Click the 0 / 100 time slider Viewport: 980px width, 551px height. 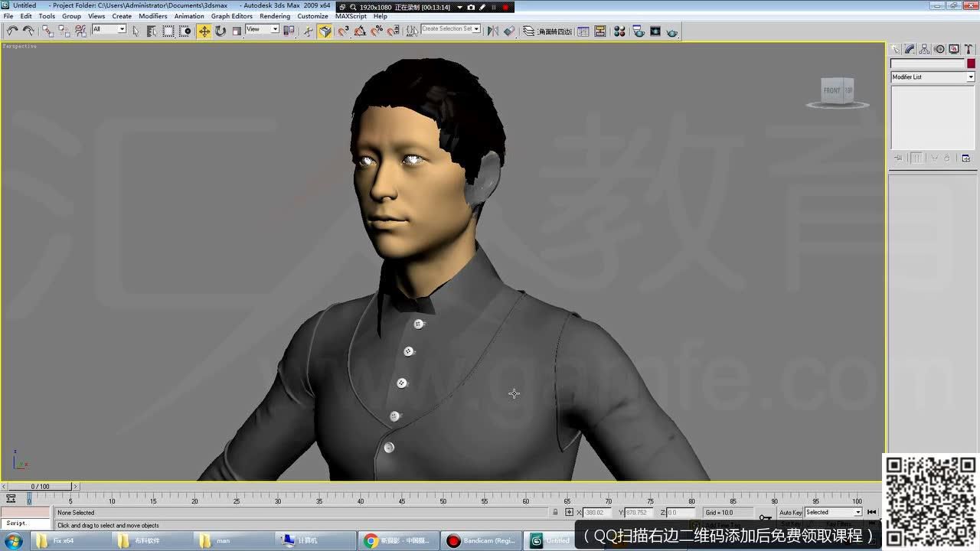pos(39,486)
